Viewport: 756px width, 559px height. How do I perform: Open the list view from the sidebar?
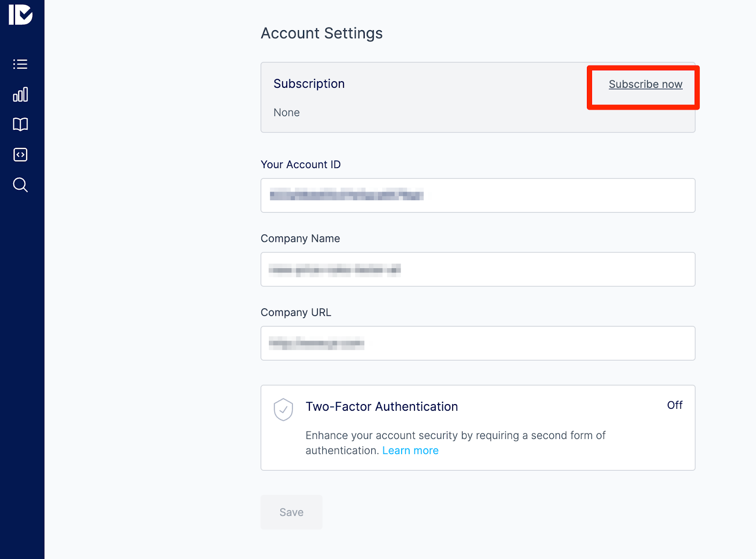[20, 64]
